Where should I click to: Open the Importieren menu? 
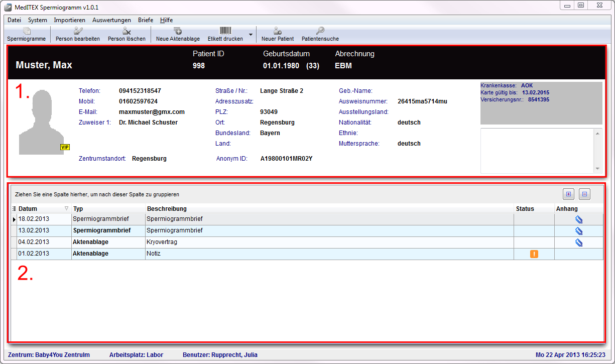pyautogui.click(x=69, y=20)
